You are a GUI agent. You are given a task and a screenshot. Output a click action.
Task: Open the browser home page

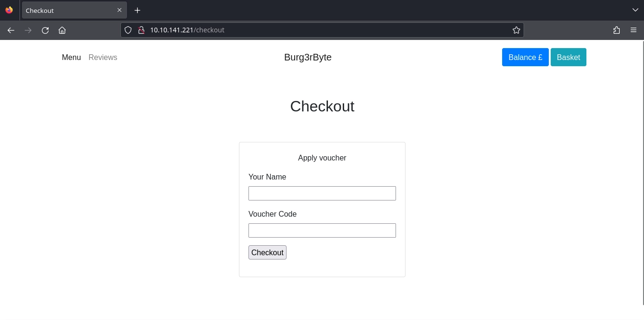pos(62,30)
